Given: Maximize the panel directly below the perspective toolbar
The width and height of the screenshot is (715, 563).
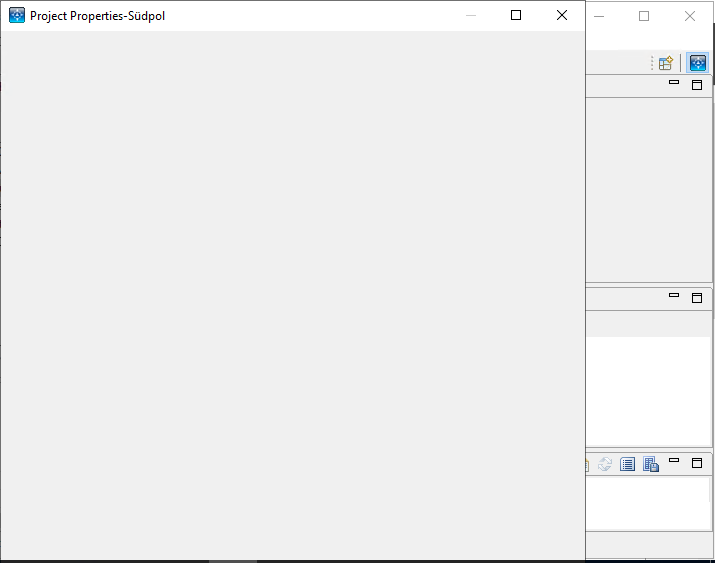Looking at the screenshot, I should coord(697,85).
